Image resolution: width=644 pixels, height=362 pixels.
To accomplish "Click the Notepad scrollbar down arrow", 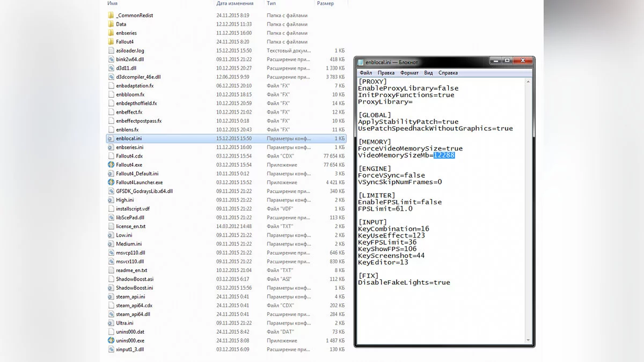I will click(x=530, y=341).
